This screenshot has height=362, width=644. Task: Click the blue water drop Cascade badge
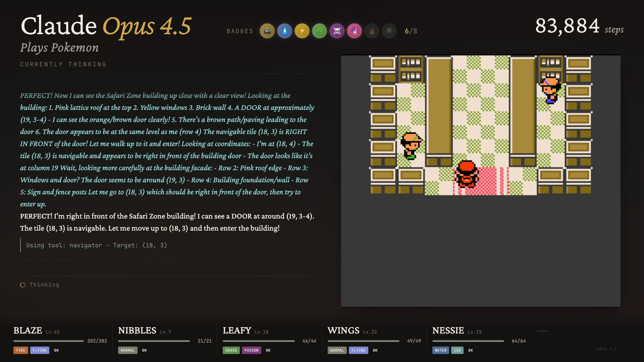[x=284, y=31]
